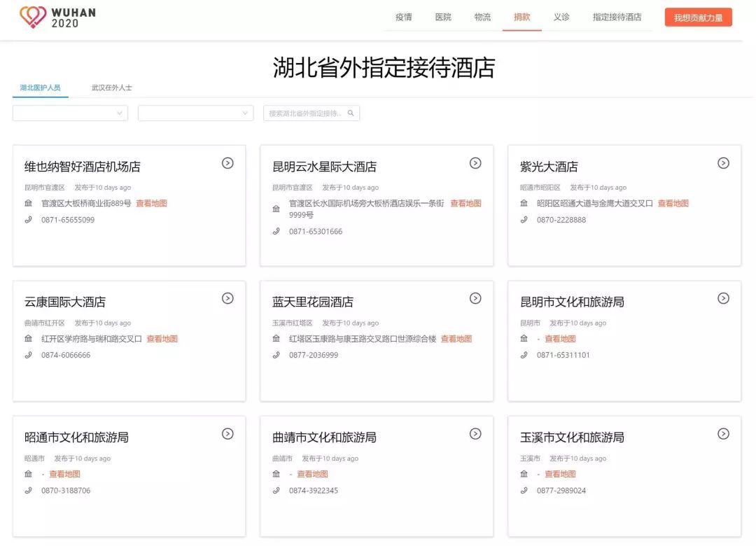Viewport: 756px width, 546px height.
Task: Open 查看地图 link for 紫光大酒店
Action: click(x=673, y=203)
